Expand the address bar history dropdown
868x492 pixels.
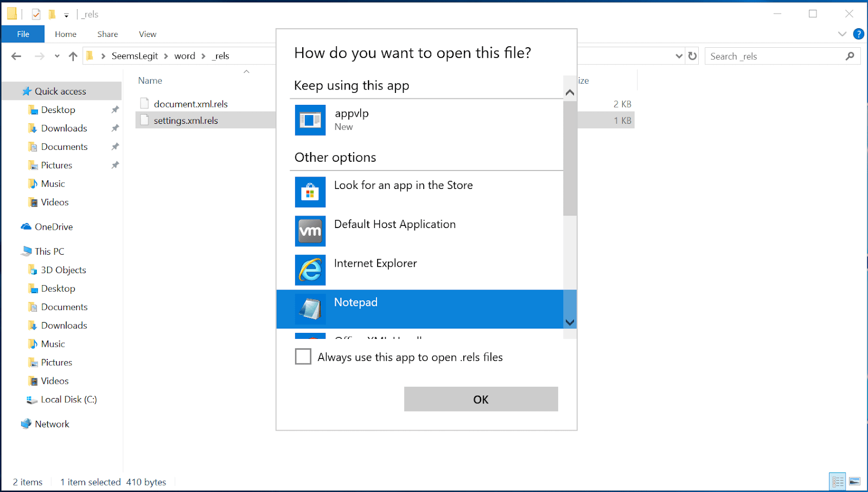(679, 56)
